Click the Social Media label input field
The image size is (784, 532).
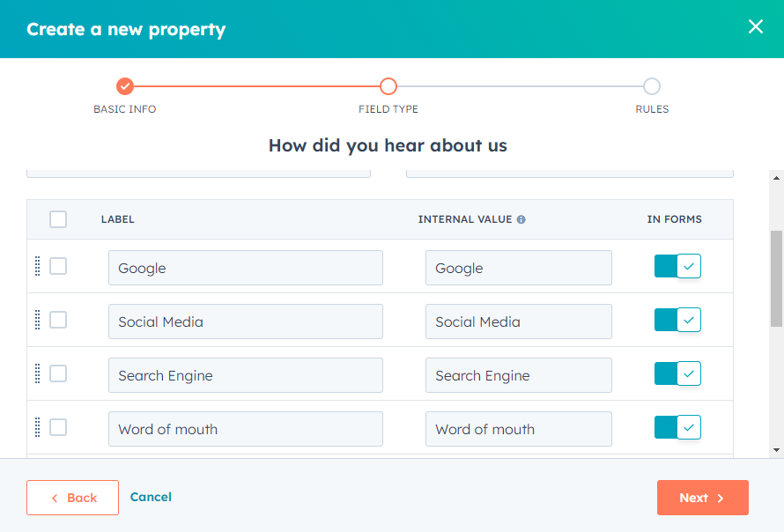pos(246,321)
